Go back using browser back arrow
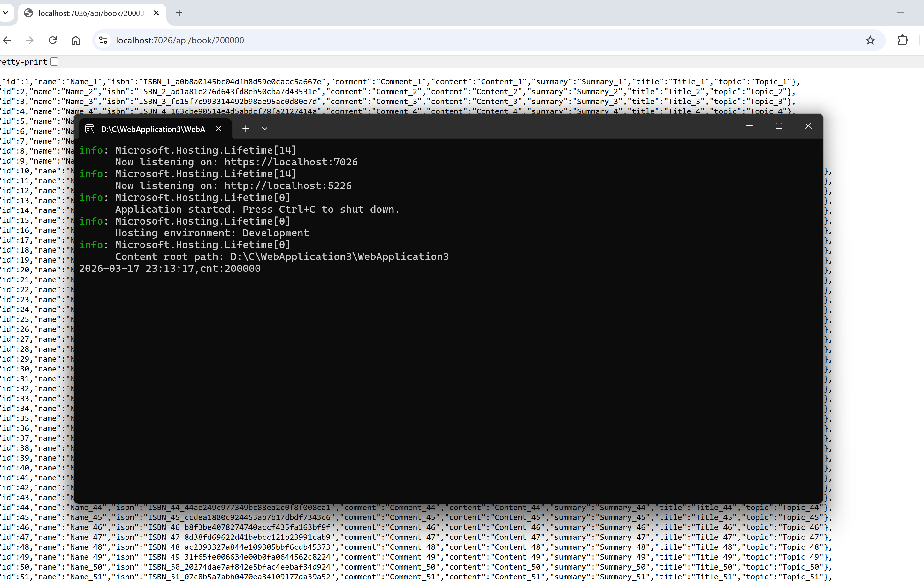The image size is (924, 581). tap(6, 40)
